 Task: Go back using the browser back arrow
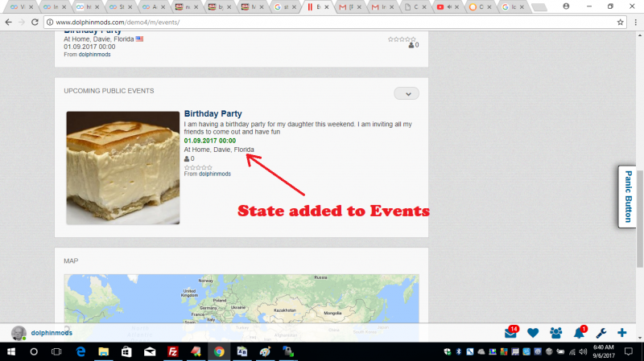9,23
